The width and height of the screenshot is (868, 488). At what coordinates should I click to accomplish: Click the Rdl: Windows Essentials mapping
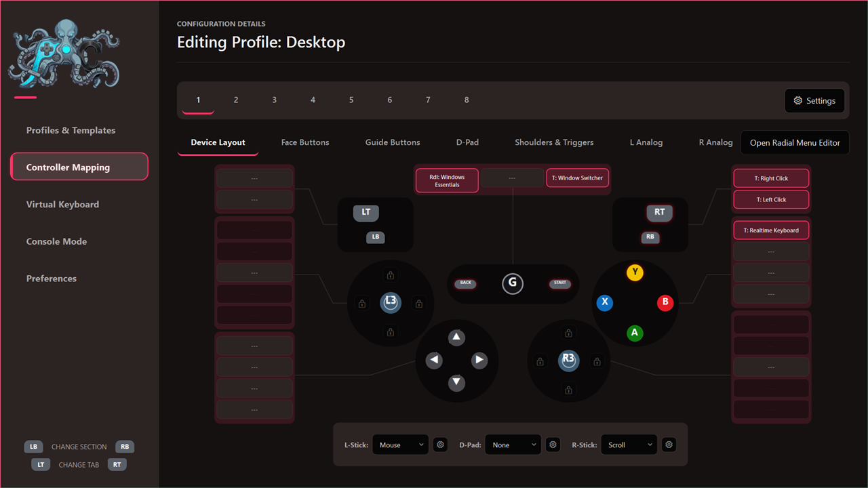447,180
